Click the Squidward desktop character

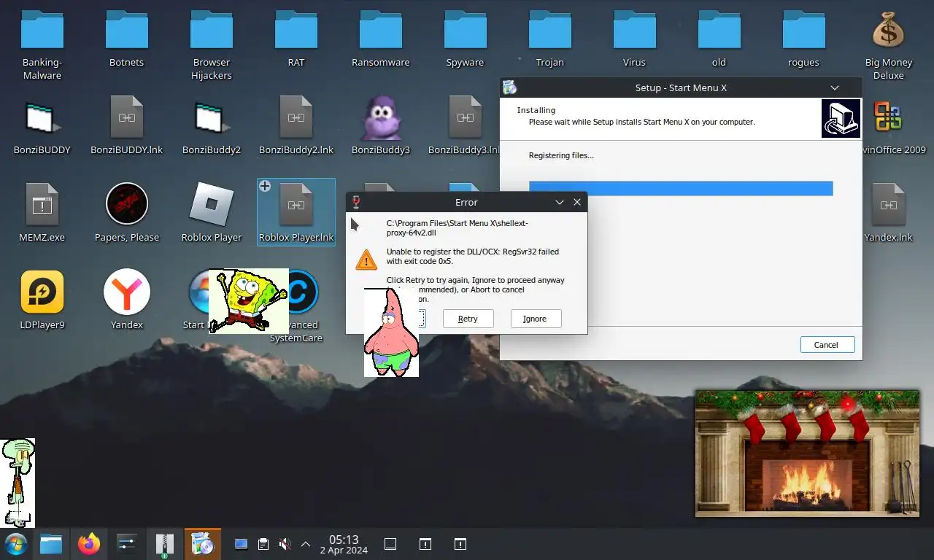[18, 483]
